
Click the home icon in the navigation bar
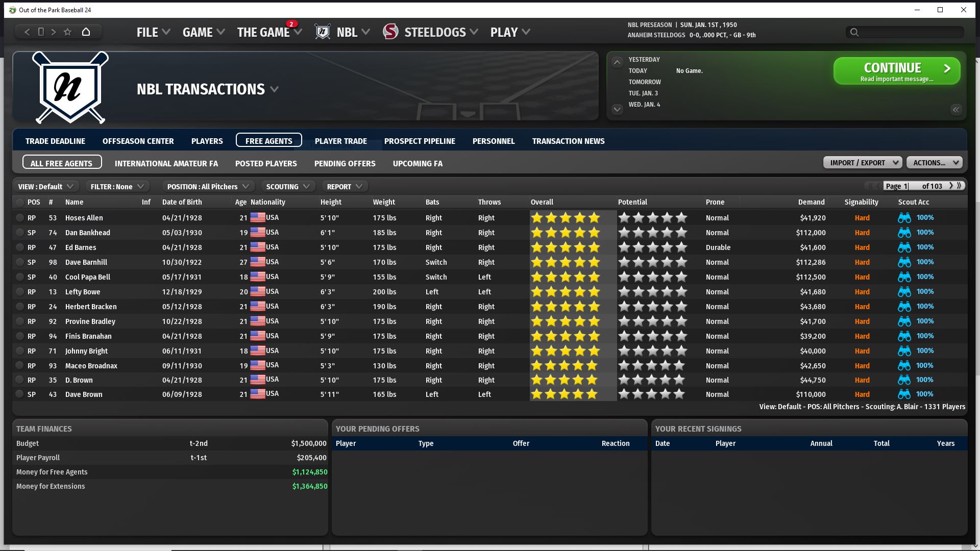pos(86,32)
